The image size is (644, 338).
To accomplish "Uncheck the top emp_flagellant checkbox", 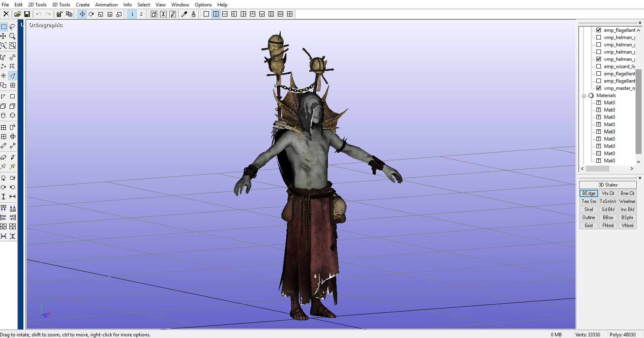I will [598, 30].
